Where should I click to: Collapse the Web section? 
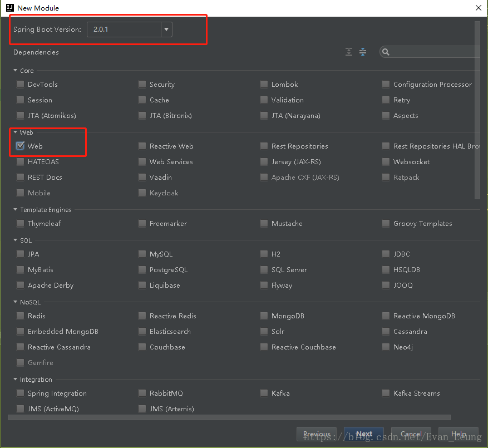point(15,132)
